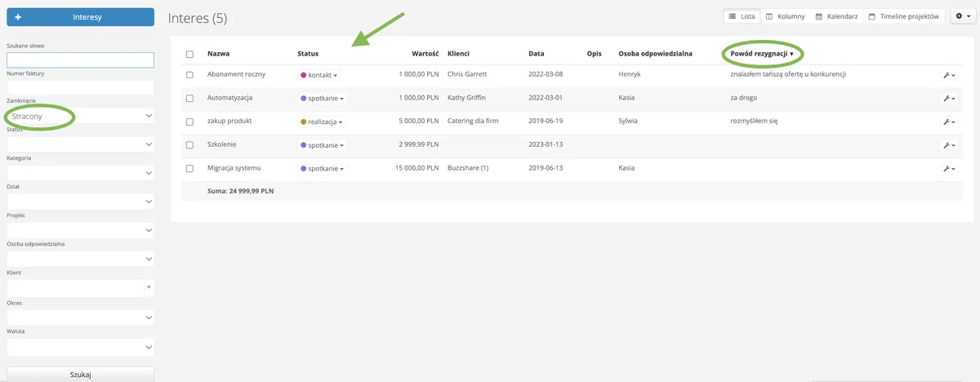980x382 pixels.
Task: Switch to Lista view
Action: tap(742, 16)
